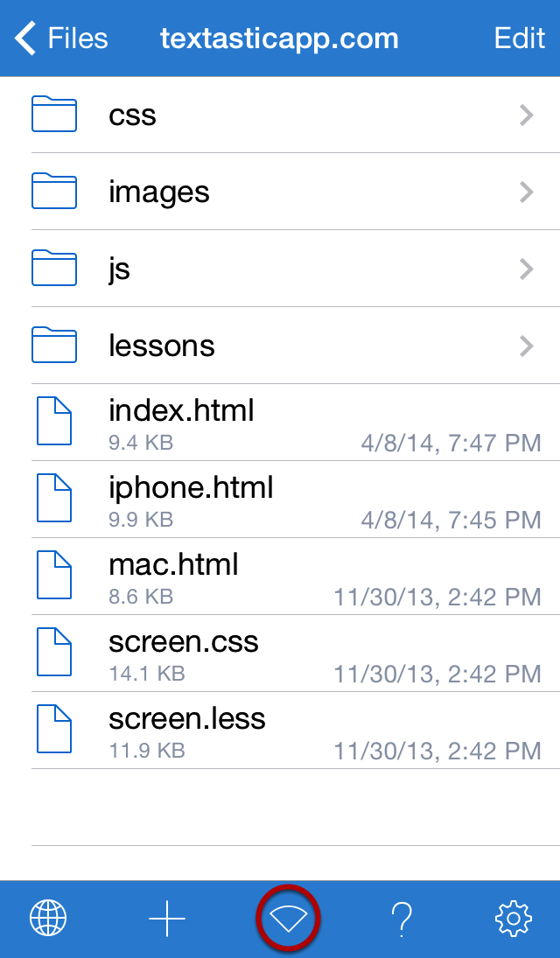Expand css folder via its chevron
Screen dimensions: 560x958
pyautogui.click(x=527, y=115)
